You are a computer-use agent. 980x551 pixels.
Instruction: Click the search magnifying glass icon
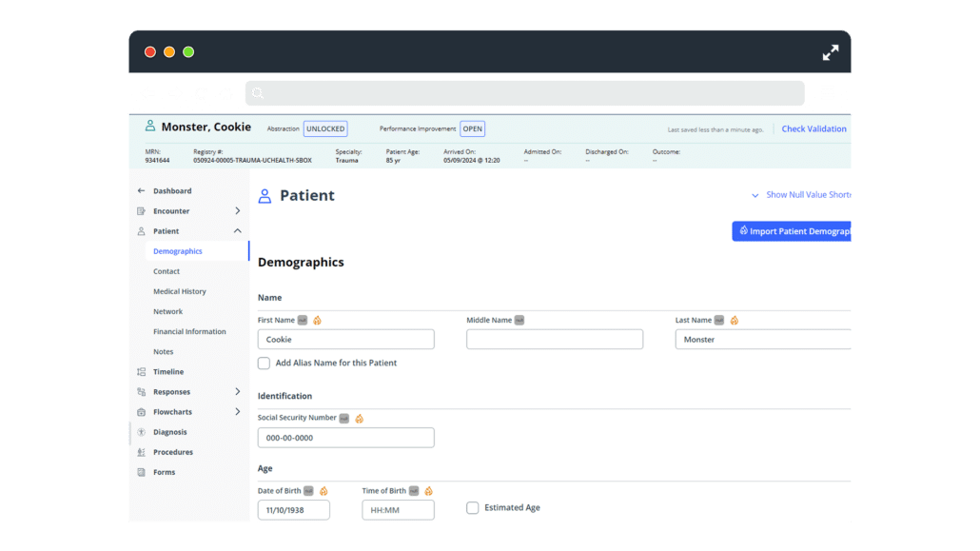point(257,92)
